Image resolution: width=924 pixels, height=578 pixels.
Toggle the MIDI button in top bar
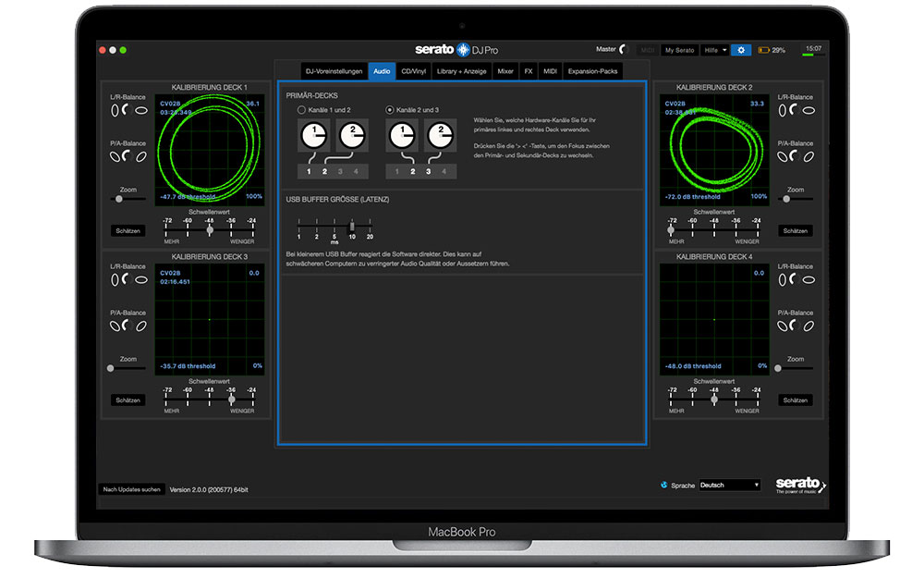click(x=647, y=50)
